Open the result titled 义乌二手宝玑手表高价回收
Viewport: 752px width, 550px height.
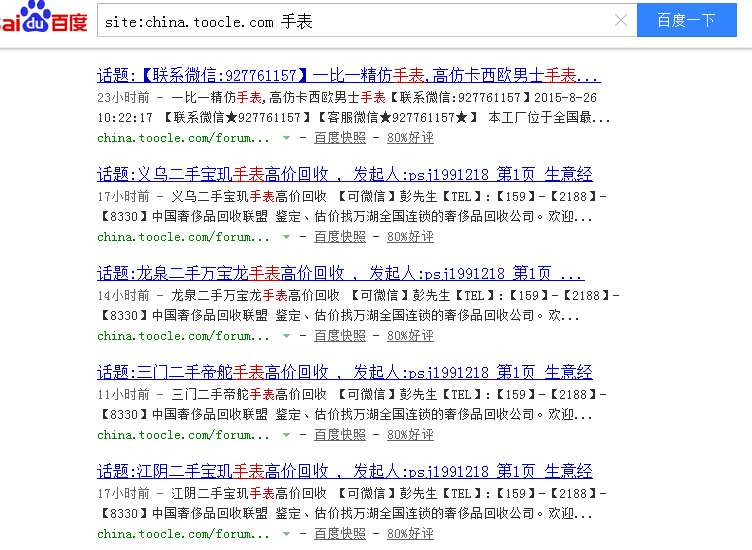coord(344,174)
